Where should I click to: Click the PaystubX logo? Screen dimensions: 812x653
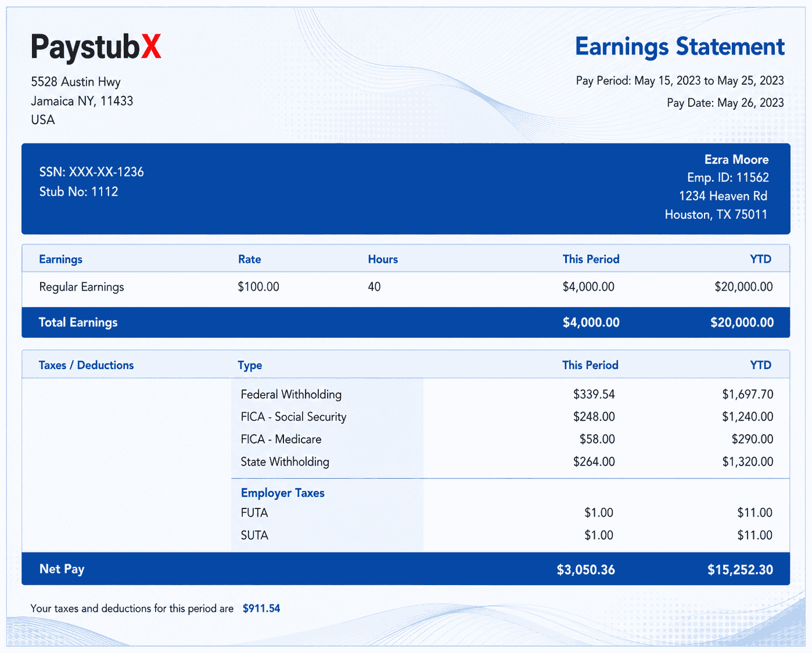tap(96, 47)
